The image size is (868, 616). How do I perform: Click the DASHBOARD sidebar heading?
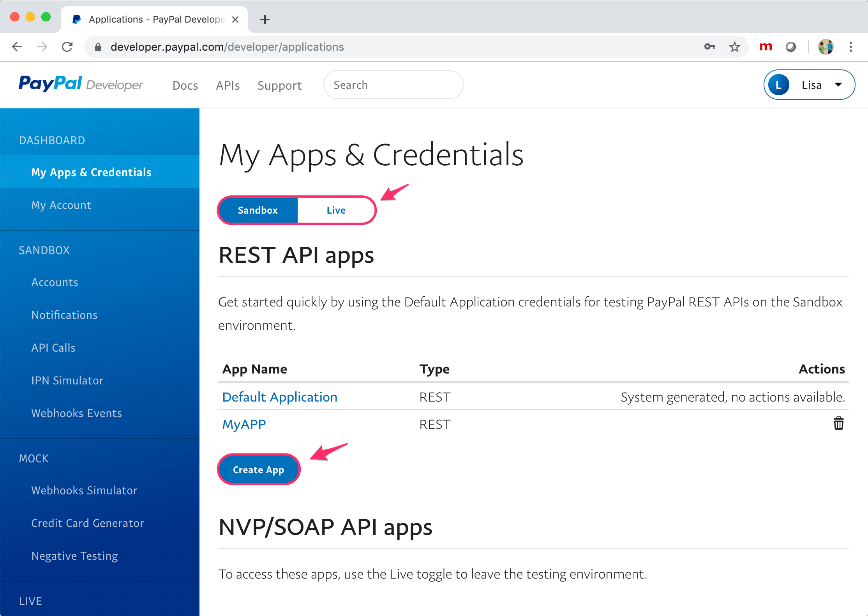[x=52, y=140]
